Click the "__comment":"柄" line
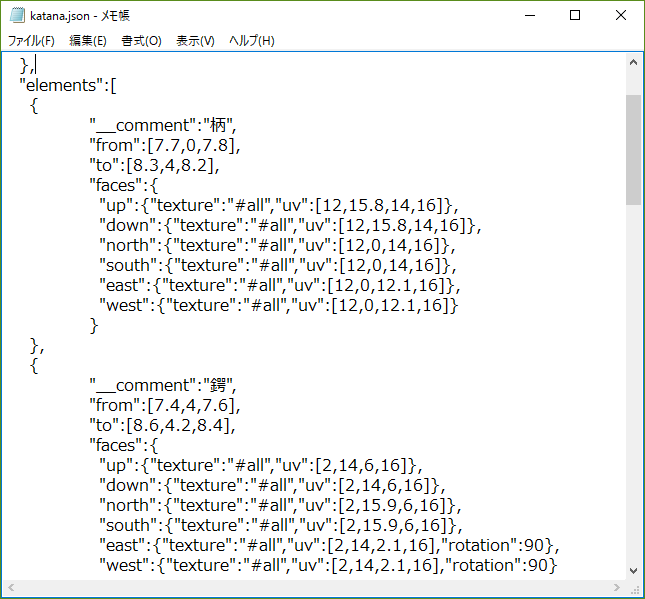Image resolution: width=645 pixels, height=599 pixels. pyautogui.click(x=163, y=125)
